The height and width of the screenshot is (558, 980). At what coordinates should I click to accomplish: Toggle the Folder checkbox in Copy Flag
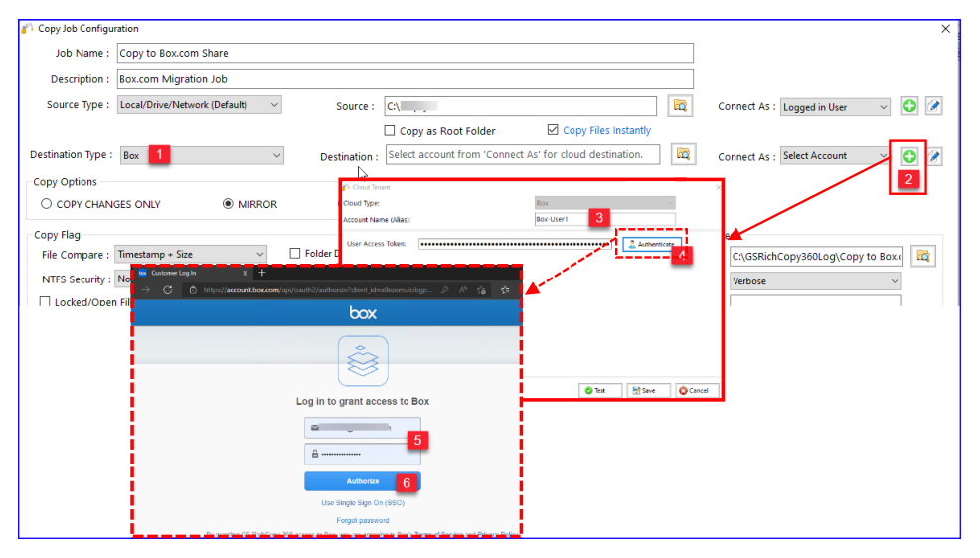pyautogui.click(x=295, y=253)
